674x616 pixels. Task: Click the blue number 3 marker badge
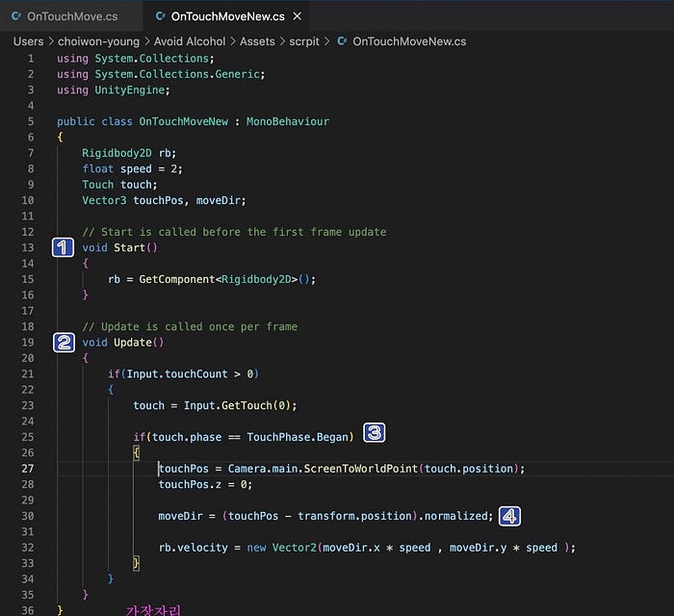coord(374,432)
